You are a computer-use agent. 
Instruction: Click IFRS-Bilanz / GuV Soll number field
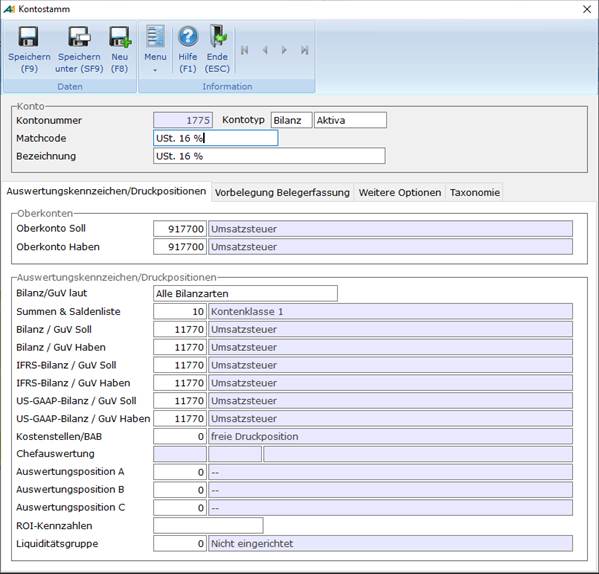(x=180, y=365)
